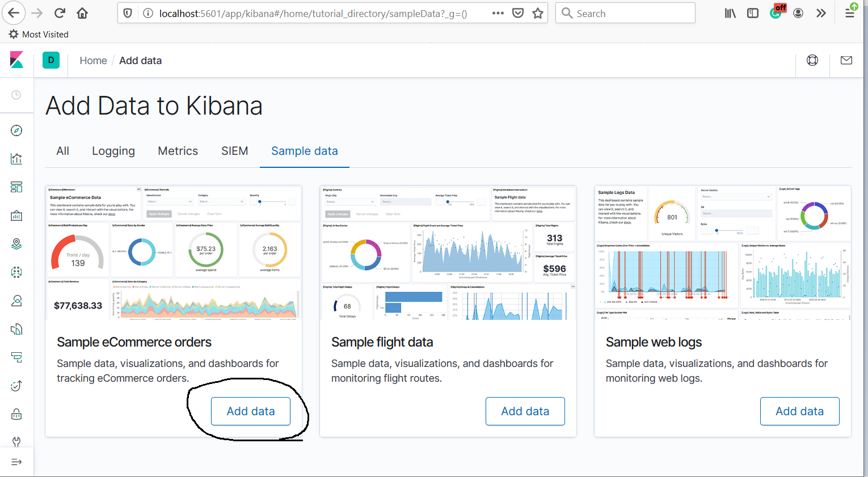
Task: Open Visualize chart icon in sidebar
Action: point(16,159)
